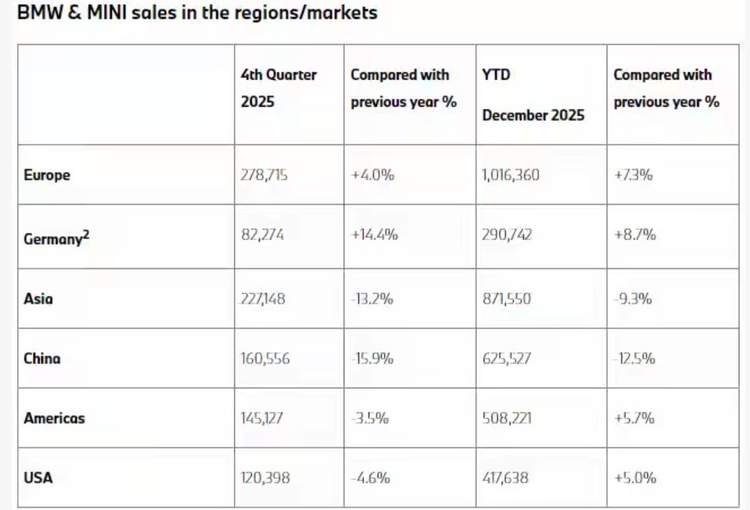
Task: Select Europe's YTD total 1,016,360
Action: 514,175
